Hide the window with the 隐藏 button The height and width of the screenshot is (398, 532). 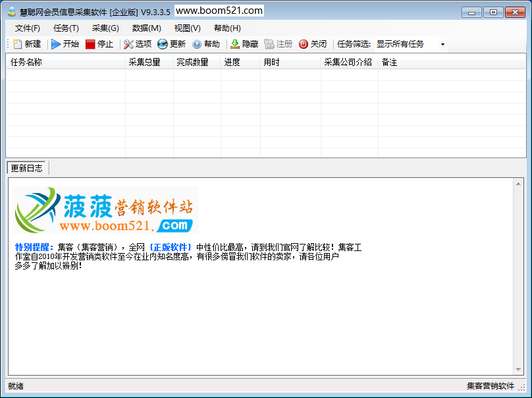[244, 44]
